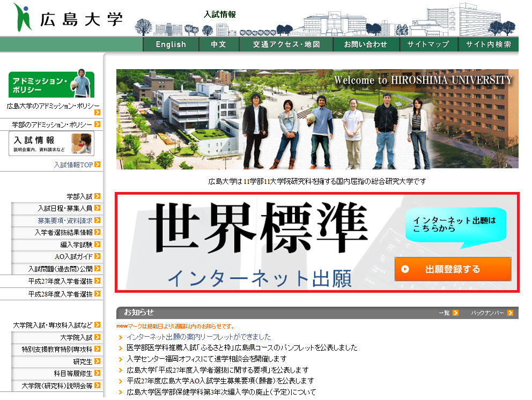Open 平成27年度入学者選抜に関する要項 news item
The width and height of the screenshot is (532, 400).
[x=218, y=370]
